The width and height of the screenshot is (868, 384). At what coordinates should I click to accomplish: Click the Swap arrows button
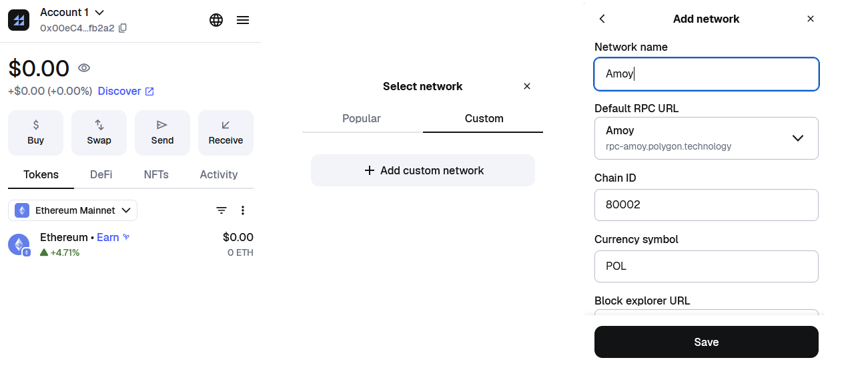(x=99, y=132)
